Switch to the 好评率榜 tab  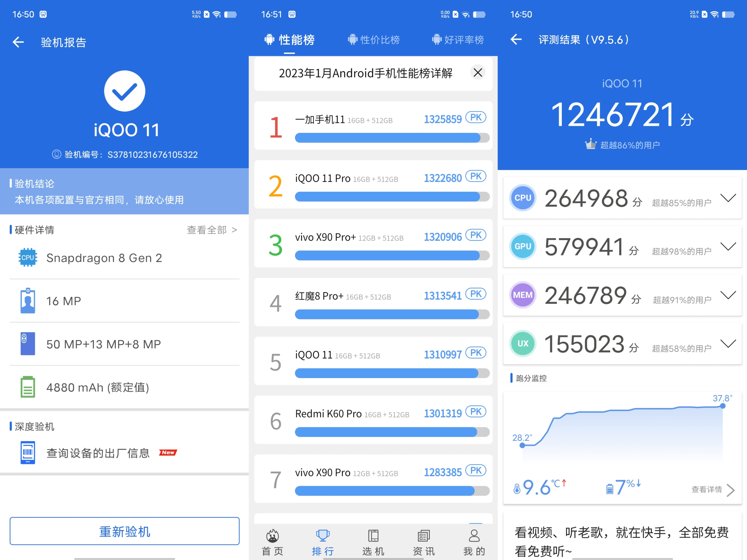click(458, 40)
